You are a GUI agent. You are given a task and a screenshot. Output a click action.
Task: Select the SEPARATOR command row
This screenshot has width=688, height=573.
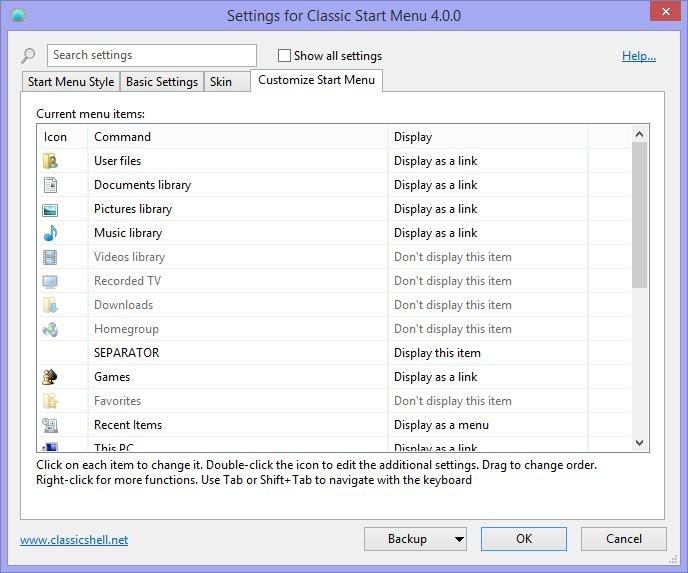coord(126,353)
